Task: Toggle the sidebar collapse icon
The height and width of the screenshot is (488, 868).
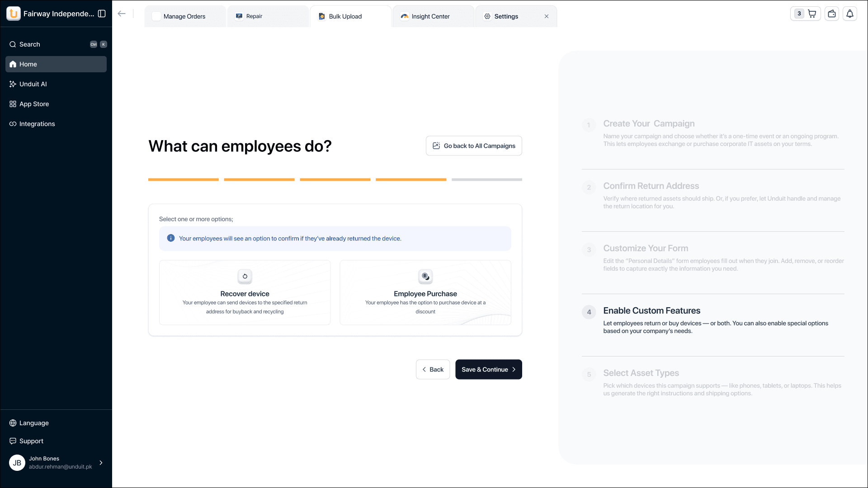Action: [102, 14]
